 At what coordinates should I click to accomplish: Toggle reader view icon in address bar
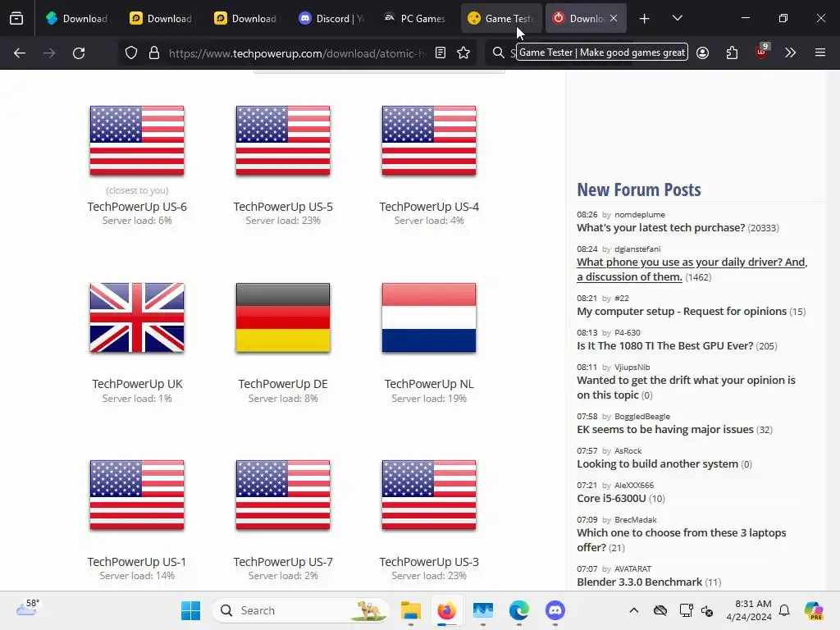pyautogui.click(x=441, y=52)
